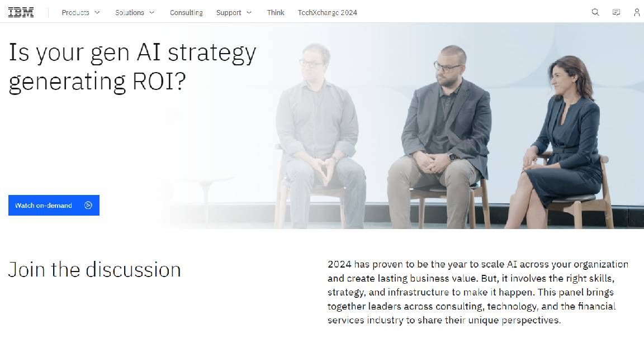Screen dimensions: 644x362
Task: Open the Products navigation label
Action: pyautogui.click(x=75, y=12)
